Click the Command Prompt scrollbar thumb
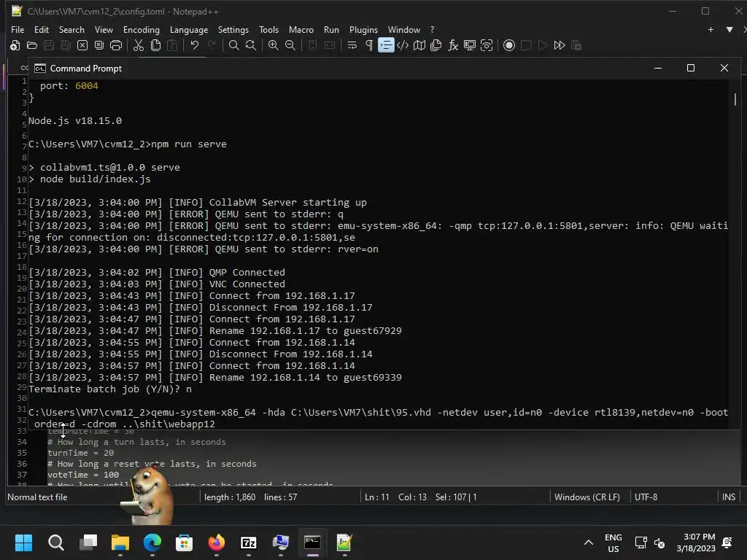The width and height of the screenshot is (747, 560). pos(735,99)
